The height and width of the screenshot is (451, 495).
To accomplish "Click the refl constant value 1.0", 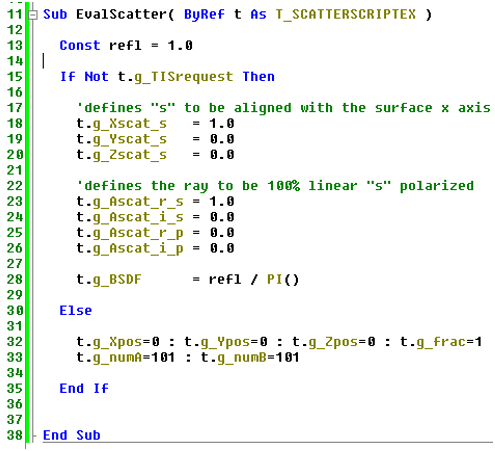I will click(180, 46).
